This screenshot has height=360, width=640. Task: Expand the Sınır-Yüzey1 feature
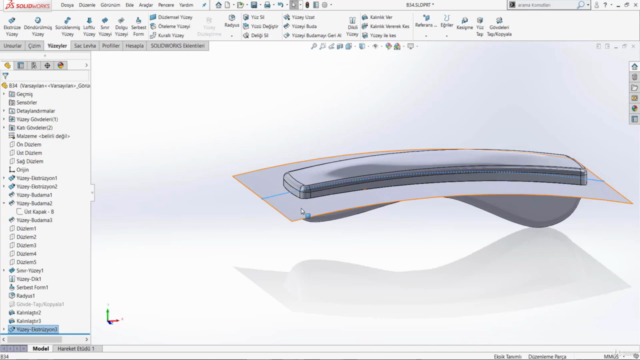4,270
